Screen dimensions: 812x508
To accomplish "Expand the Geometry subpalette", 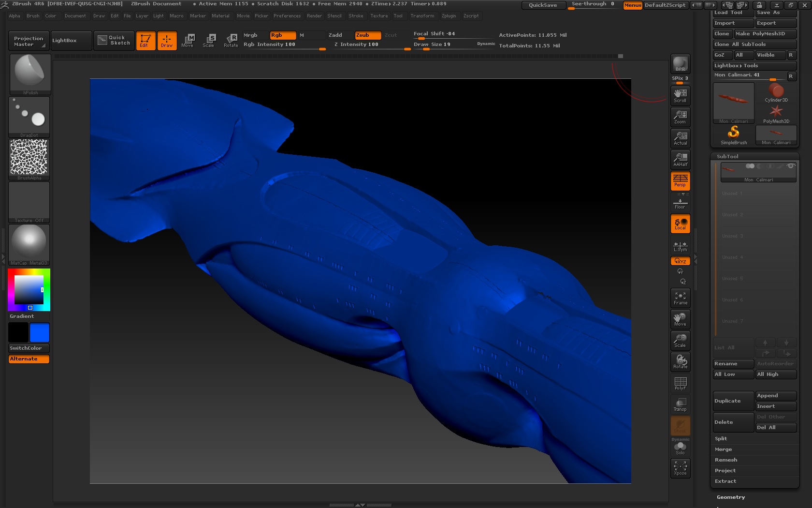I will 730,497.
